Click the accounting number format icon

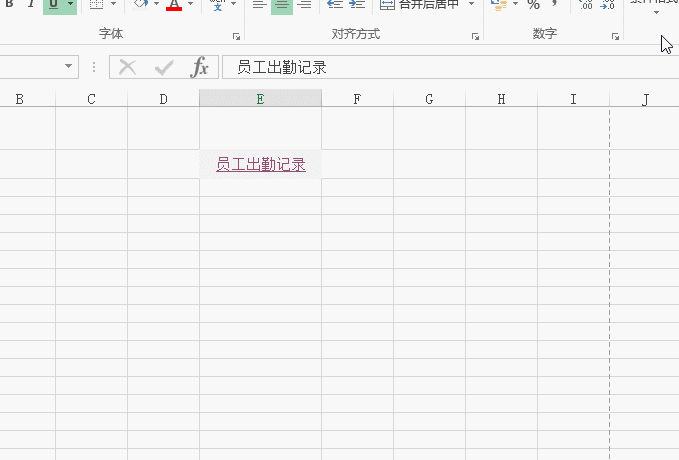tap(499, 5)
